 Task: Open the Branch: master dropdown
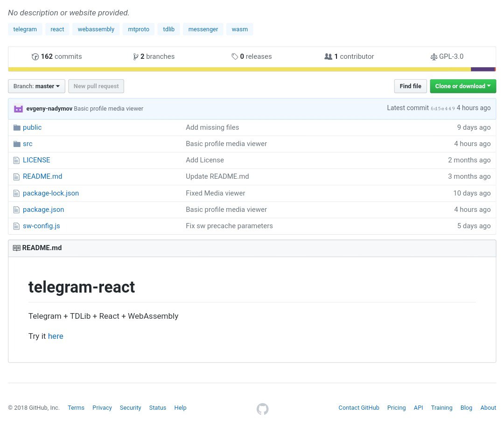tap(37, 86)
